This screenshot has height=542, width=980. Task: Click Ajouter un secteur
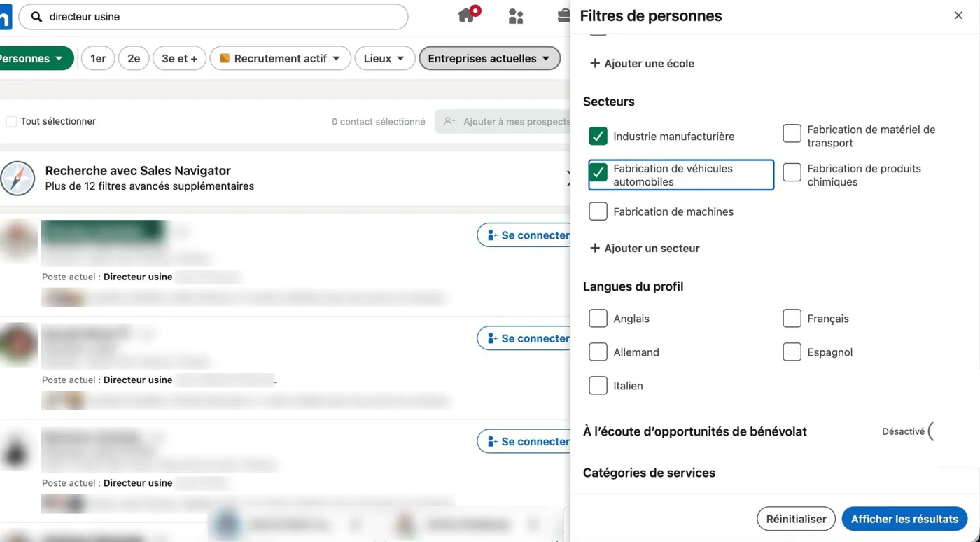pos(645,248)
